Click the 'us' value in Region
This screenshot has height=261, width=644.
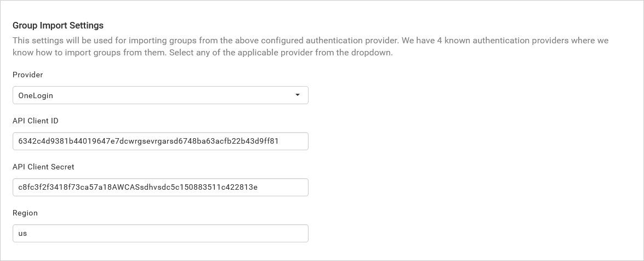coord(22,233)
